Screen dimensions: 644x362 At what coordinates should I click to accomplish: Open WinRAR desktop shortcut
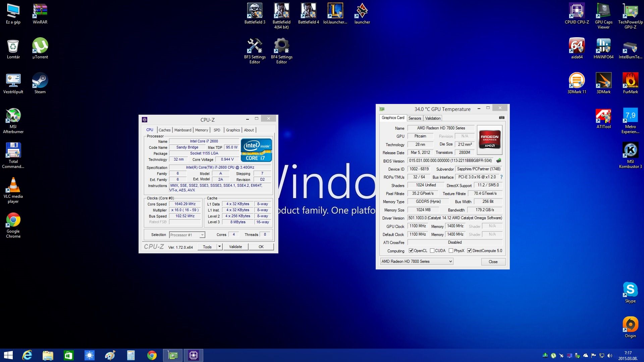40,13
